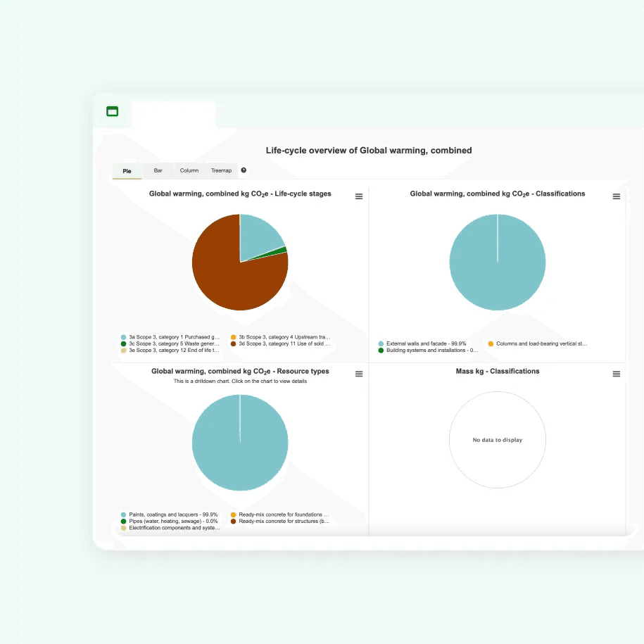Hide Paints, coatings and lacquers legend series
This screenshot has width=644, height=644.
(172, 514)
